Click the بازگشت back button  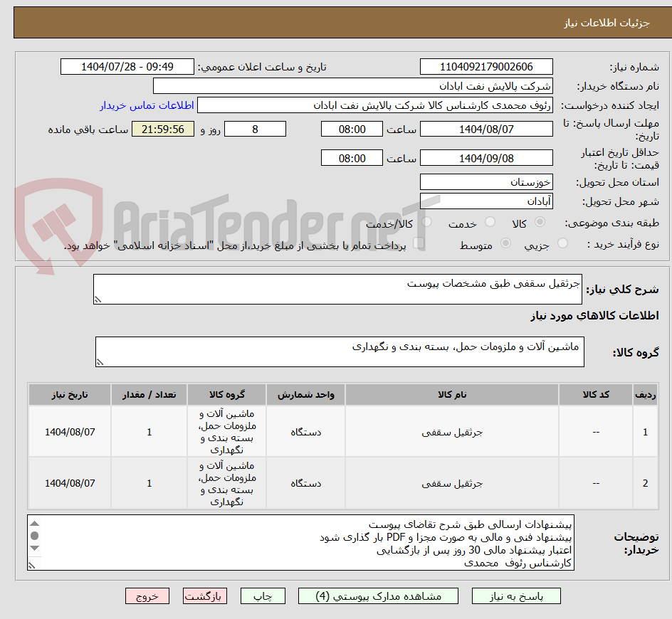[205, 596]
